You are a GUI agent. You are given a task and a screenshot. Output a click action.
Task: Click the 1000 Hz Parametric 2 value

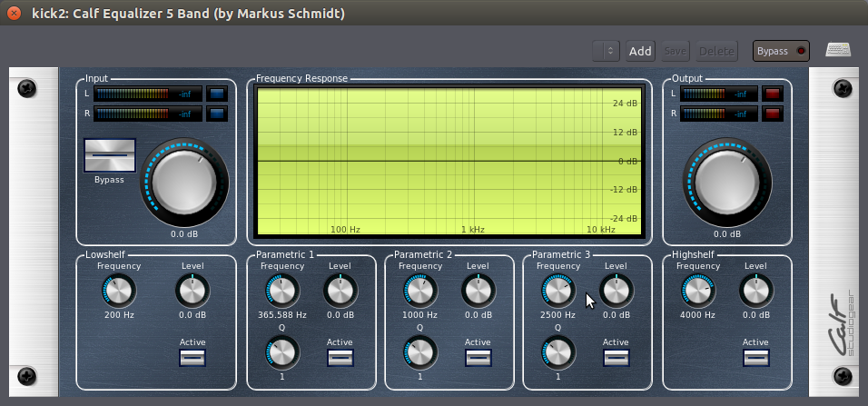click(x=420, y=315)
